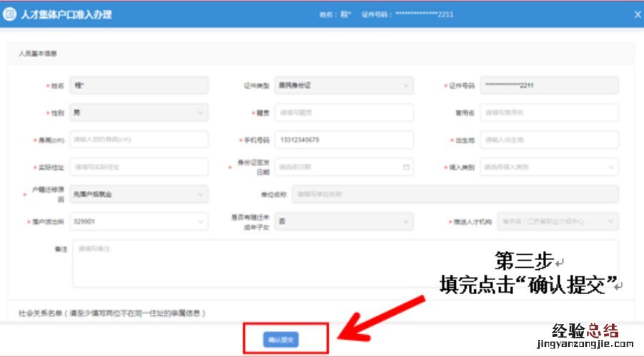The width and height of the screenshot is (644, 357).
Task: Click into the 实际住址 field
Action: click(x=139, y=167)
